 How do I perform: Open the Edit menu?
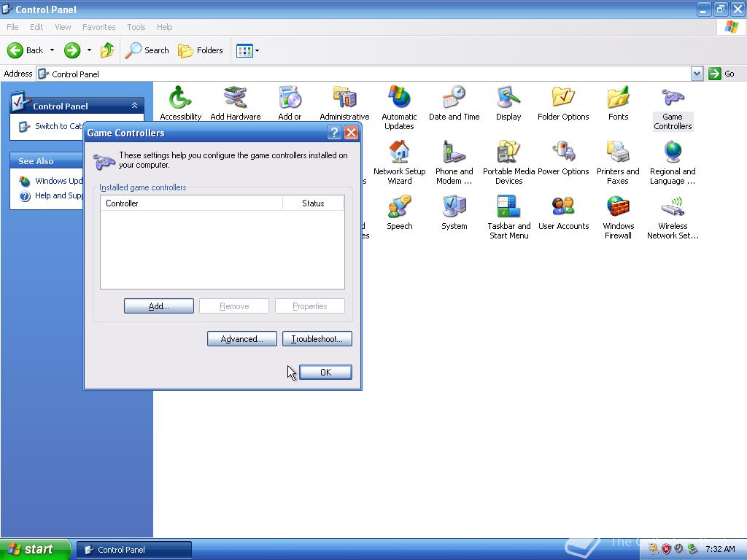click(36, 27)
